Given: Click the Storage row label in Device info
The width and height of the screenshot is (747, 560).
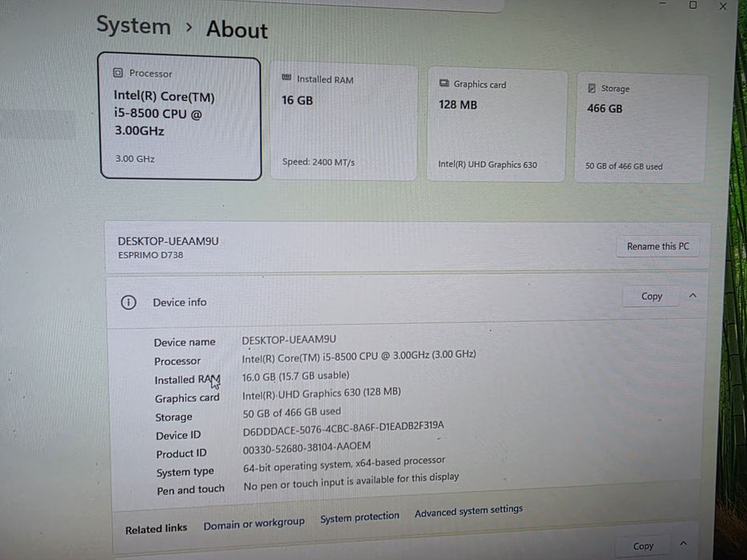Looking at the screenshot, I should coord(174,417).
